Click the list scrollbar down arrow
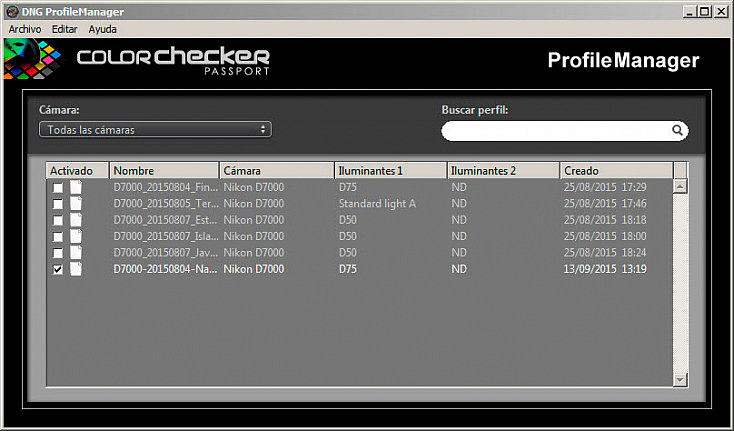The height and width of the screenshot is (431, 734). [680, 380]
